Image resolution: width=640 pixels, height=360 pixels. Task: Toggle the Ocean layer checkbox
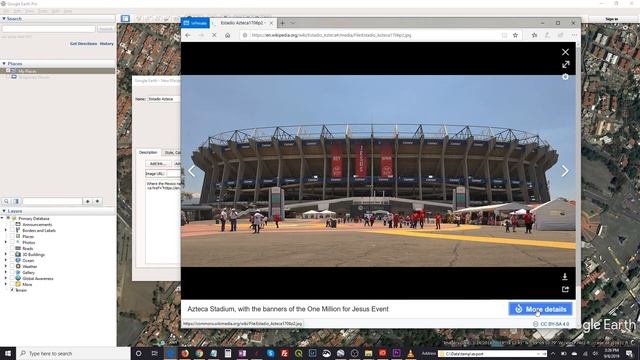tap(12, 260)
